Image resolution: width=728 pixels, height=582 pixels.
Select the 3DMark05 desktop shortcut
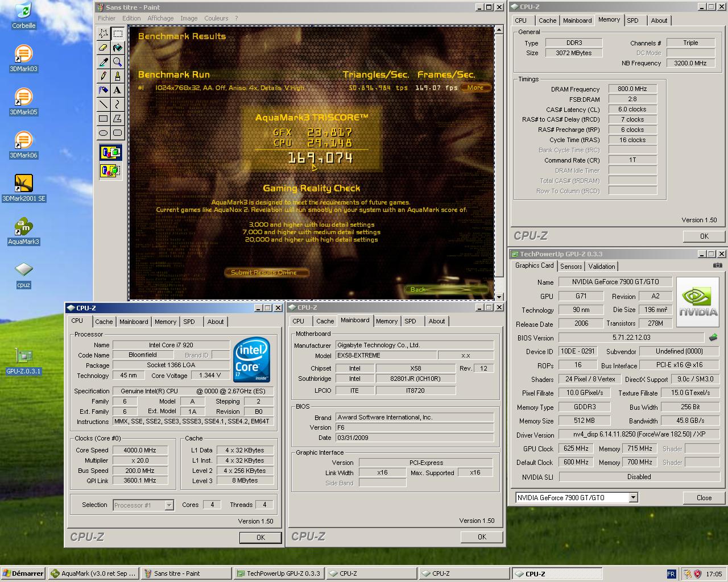pyautogui.click(x=23, y=102)
